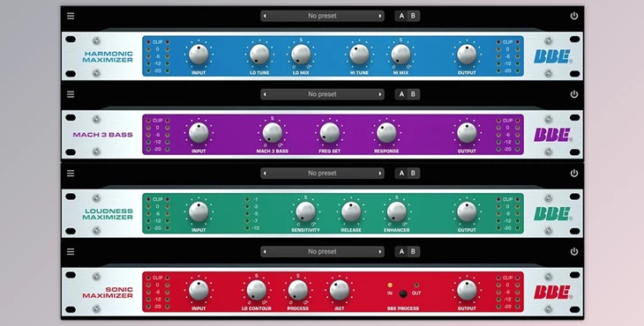Screen dimensions: 644x326
Task: Click the Harmonic Maximizer INPUT knob
Action: pyautogui.click(x=198, y=55)
